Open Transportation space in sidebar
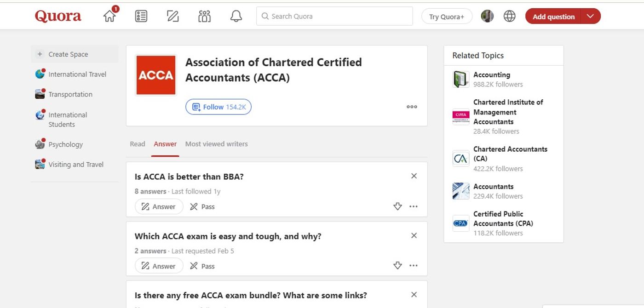 [70, 94]
